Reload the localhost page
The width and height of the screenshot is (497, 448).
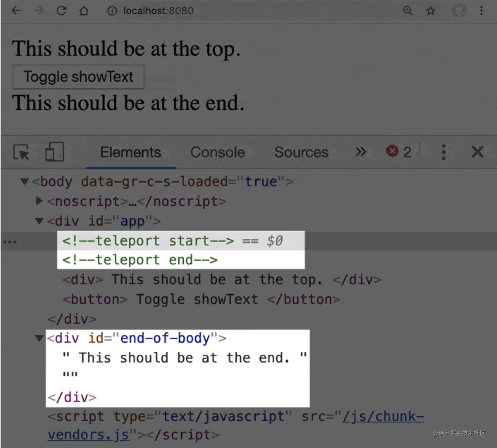coord(61,11)
